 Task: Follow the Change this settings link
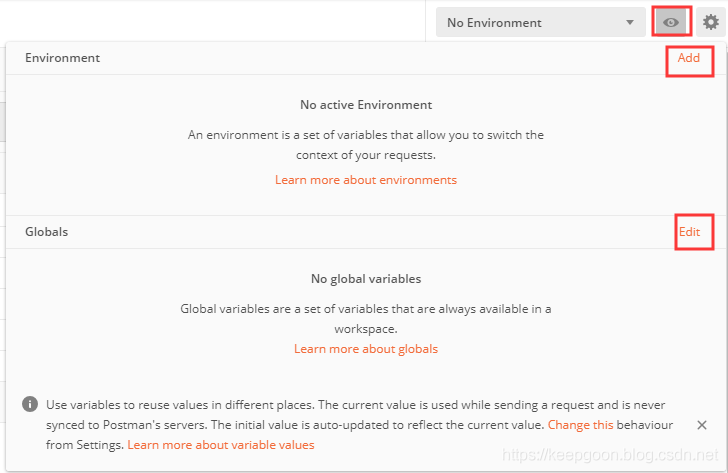[580, 425]
